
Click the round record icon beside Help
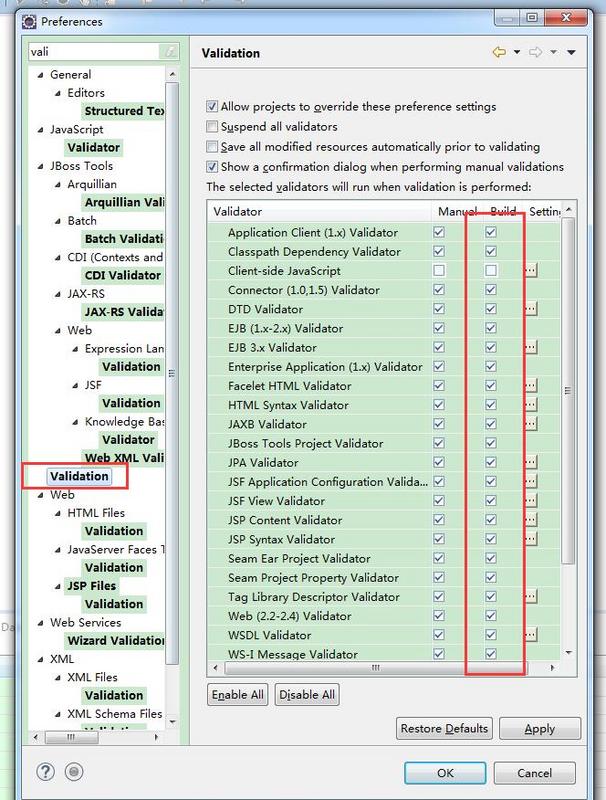[74, 771]
